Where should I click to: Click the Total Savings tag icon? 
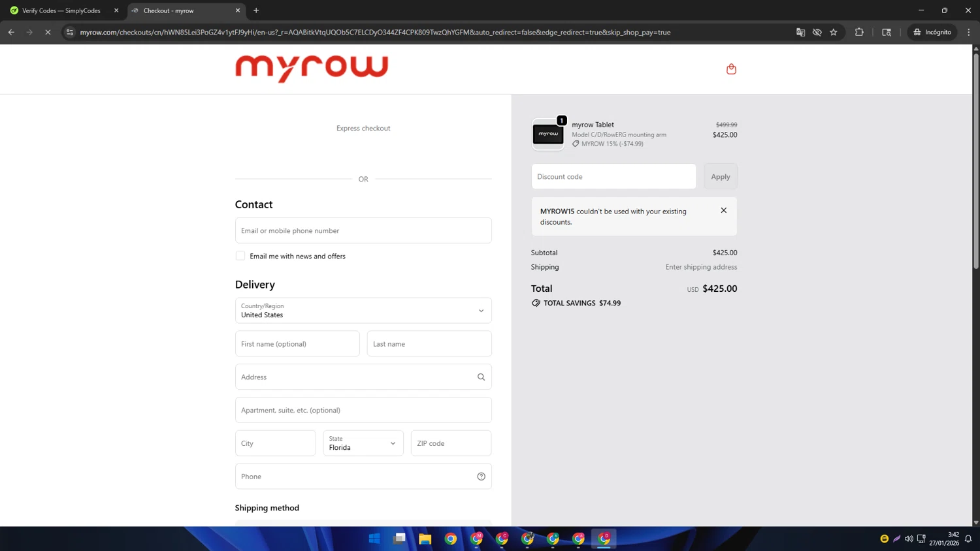pos(536,303)
